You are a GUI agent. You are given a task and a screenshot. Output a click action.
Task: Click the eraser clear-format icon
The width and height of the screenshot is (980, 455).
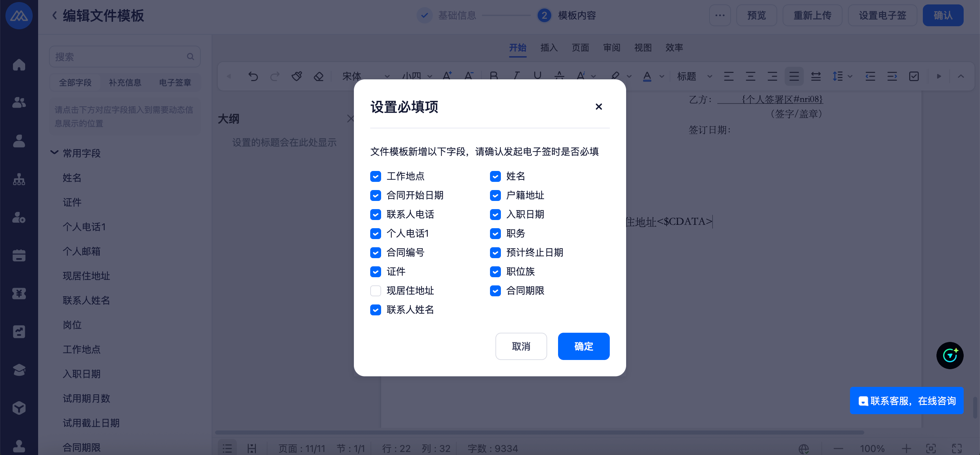click(318, 77)
